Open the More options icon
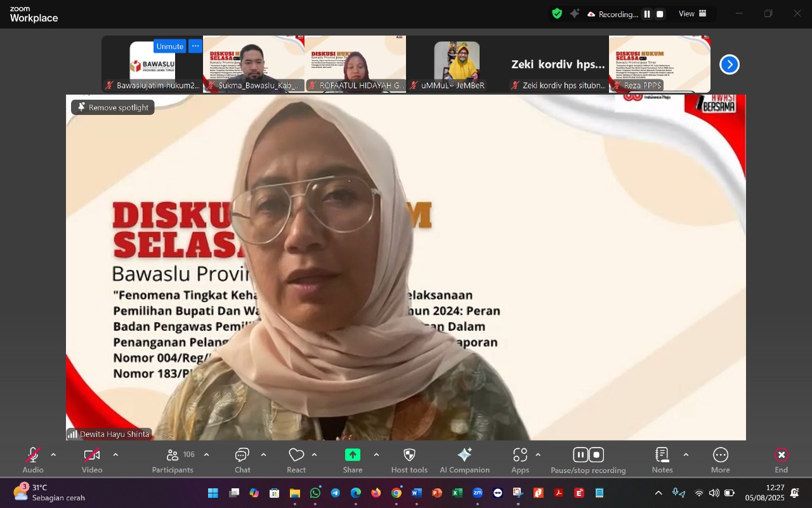 (x=720, y=455)
